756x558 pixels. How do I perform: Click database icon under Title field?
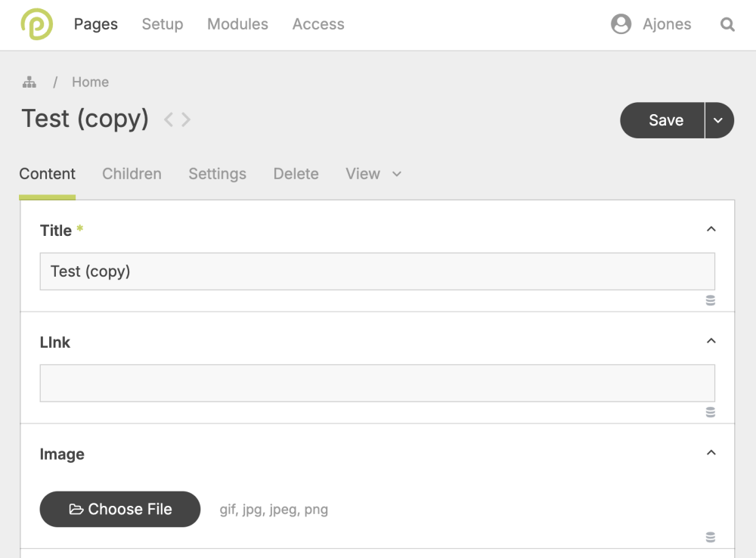pyautogui.click(x=710, y=300)
